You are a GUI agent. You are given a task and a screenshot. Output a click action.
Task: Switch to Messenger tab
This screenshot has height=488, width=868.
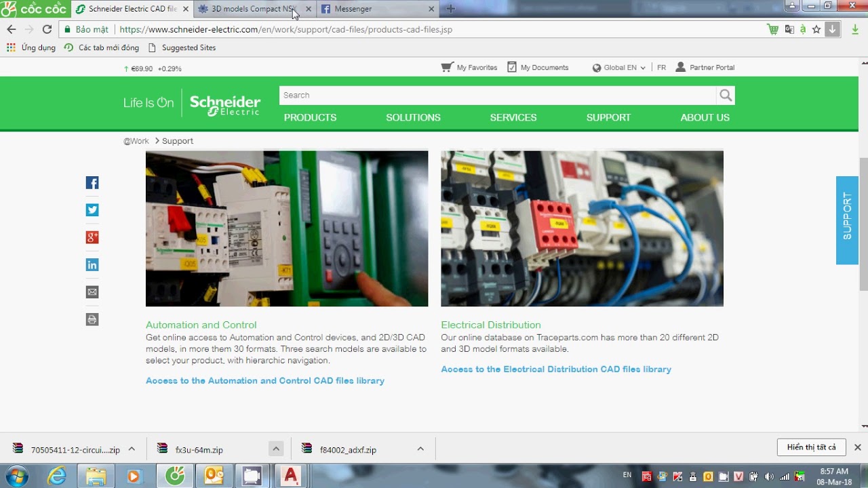tap(377, 9)
